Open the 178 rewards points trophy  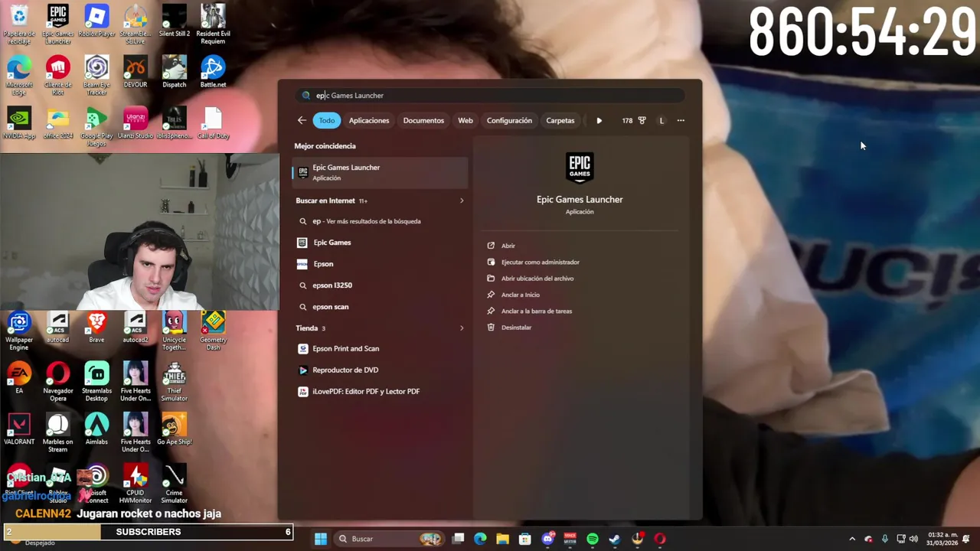[x=634, y=120]
